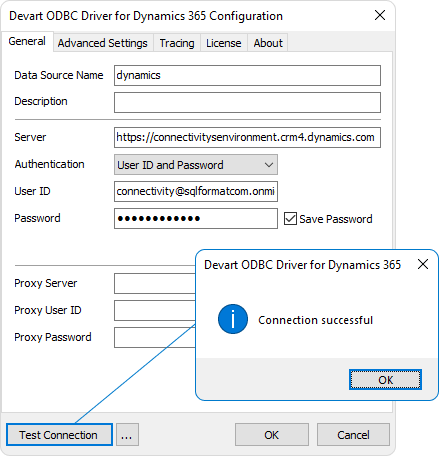Open the Authentication dropdown
439x456 pixels.
[196, 165]
